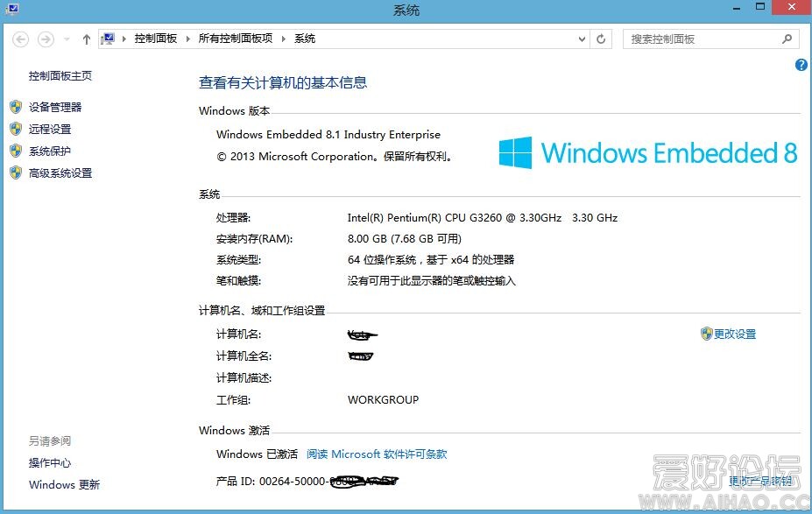This screenshot has width=812, height=514.
Task: Click the processor value Intel(R) Pentium(R) CPU G3260
Action: point(425,218)
